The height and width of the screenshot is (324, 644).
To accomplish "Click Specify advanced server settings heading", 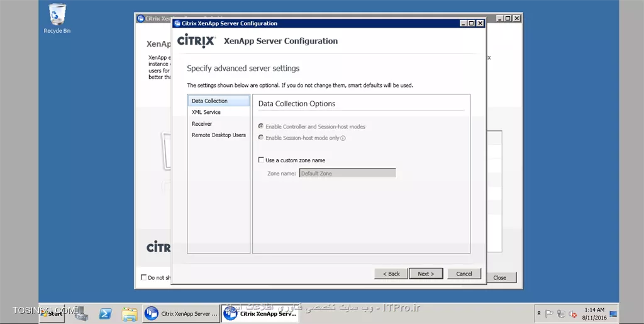I will click(x=243, y=69).
